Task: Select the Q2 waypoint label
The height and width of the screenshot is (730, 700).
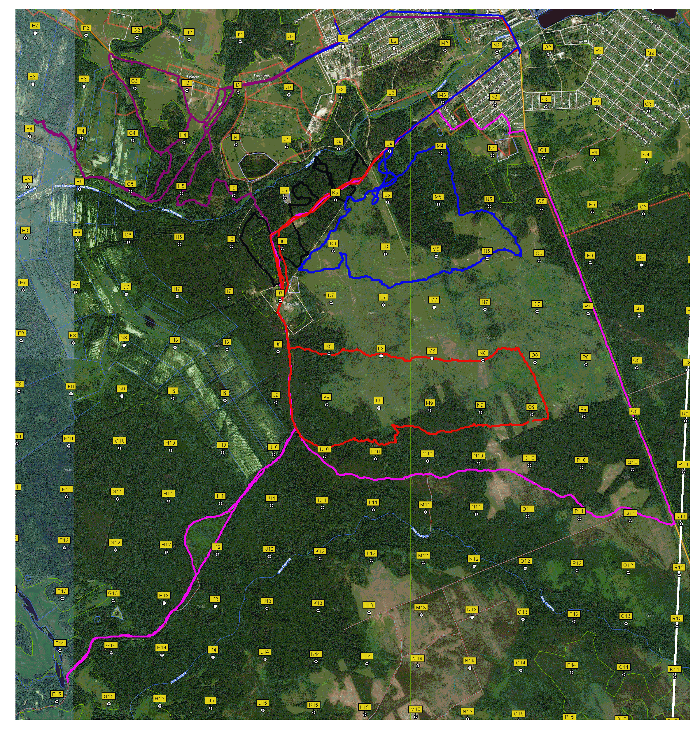Action: tap(650, 52)
